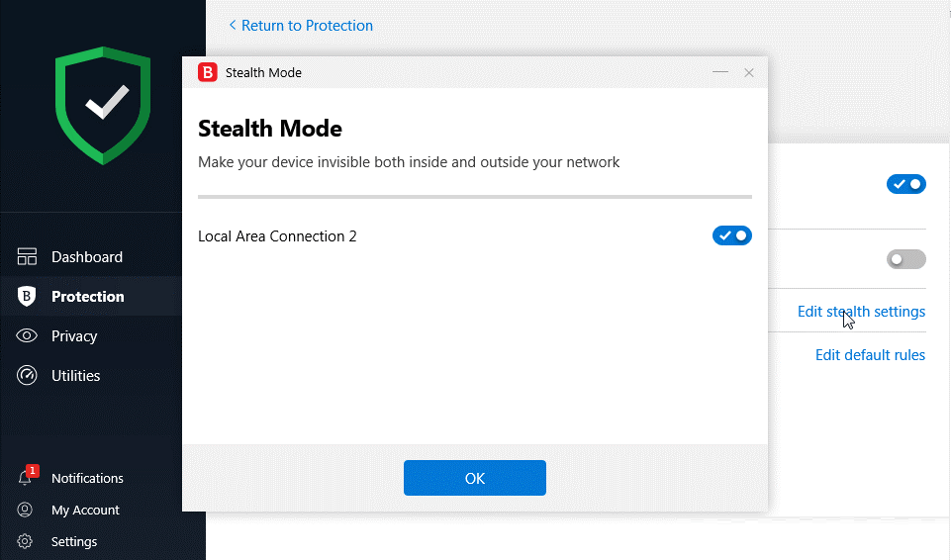Open Edit stealth settings link
The width and height of the screenshot is (951, 560).
point(861,312)
